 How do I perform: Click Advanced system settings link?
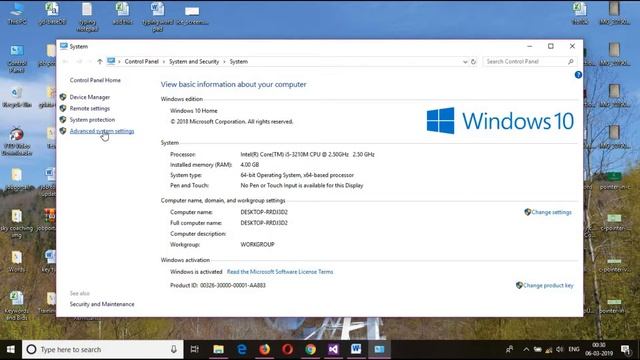point(102,131)
